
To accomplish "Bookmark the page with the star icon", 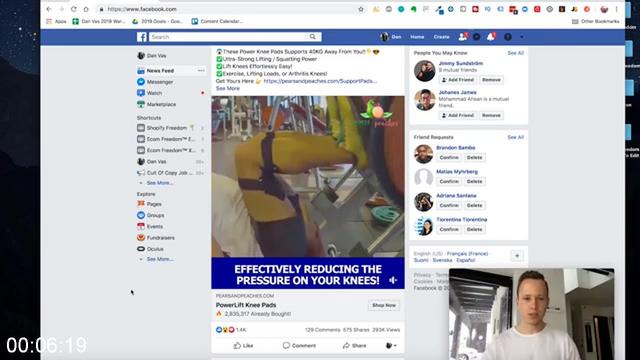I will 361,9.
